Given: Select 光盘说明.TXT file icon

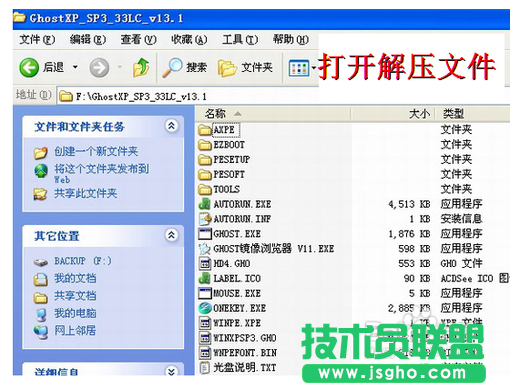Looking at the screenshot, I should coord(205,367).
